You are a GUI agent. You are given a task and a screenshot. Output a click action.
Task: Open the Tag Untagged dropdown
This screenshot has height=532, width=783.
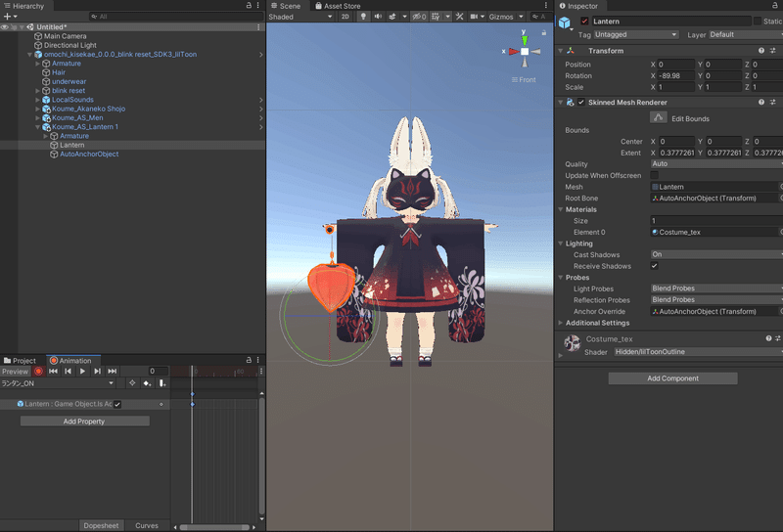pyautogui.click(x=635, y=34)
